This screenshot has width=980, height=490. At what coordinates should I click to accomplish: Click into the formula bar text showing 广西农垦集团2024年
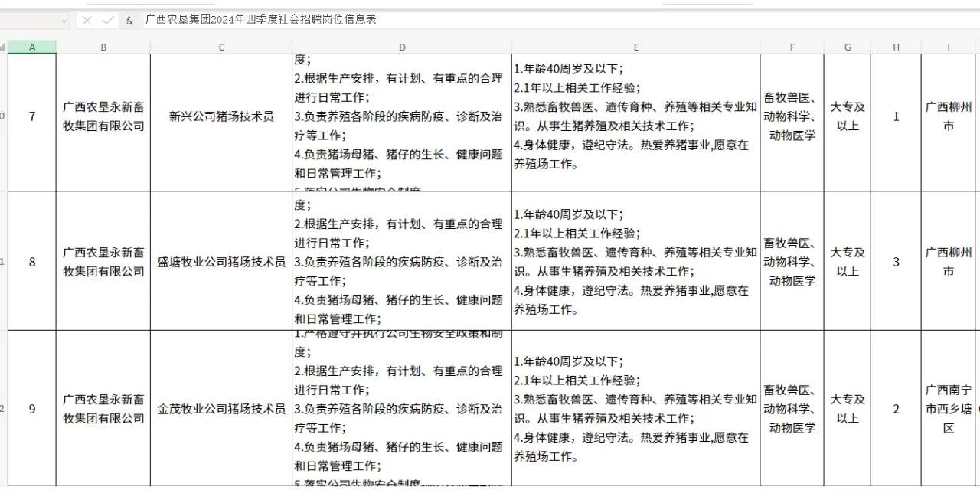(x=260, y=20)
